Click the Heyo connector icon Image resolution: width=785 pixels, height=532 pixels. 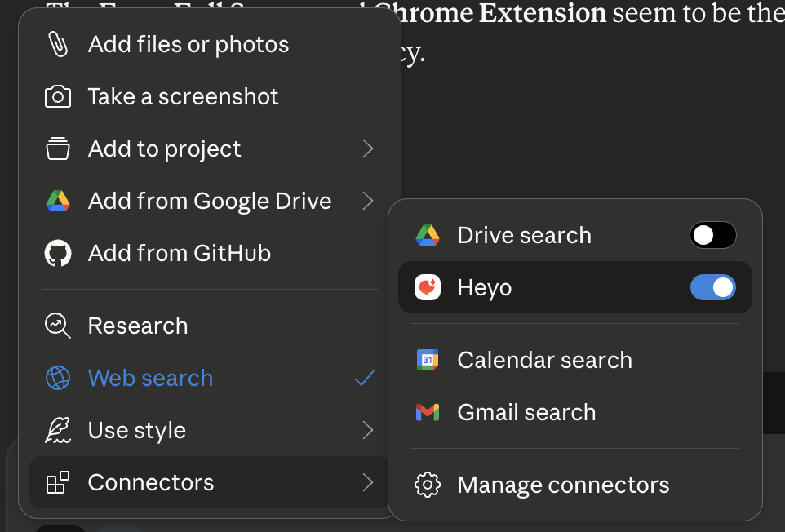tap(427, 287)
